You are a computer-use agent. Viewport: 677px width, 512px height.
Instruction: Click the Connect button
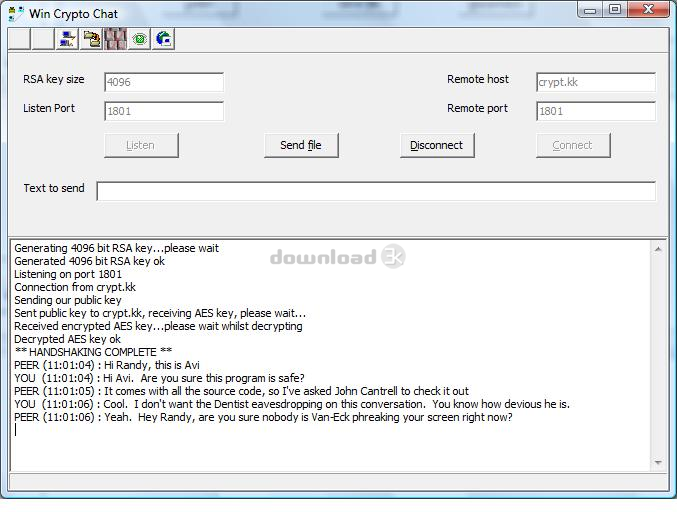coord(573,145)
